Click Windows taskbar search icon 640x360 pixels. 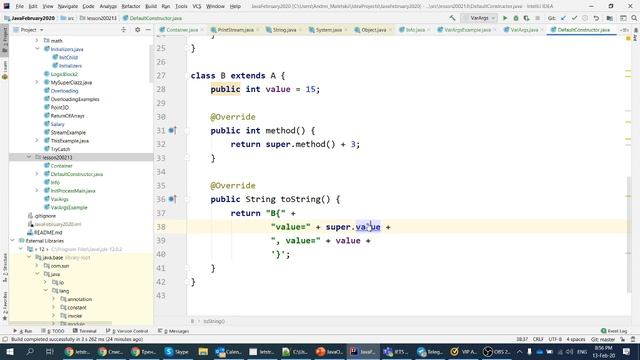30,351
